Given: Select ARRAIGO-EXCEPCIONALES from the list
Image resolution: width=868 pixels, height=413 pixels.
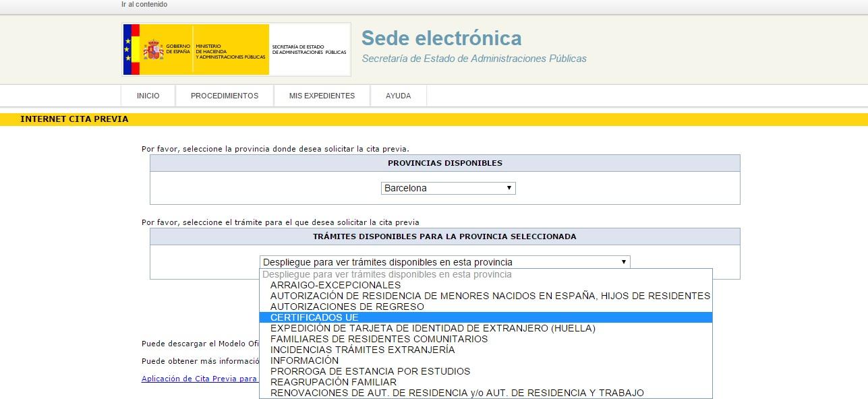Looking at the screenshot, I should coord(335,285).
